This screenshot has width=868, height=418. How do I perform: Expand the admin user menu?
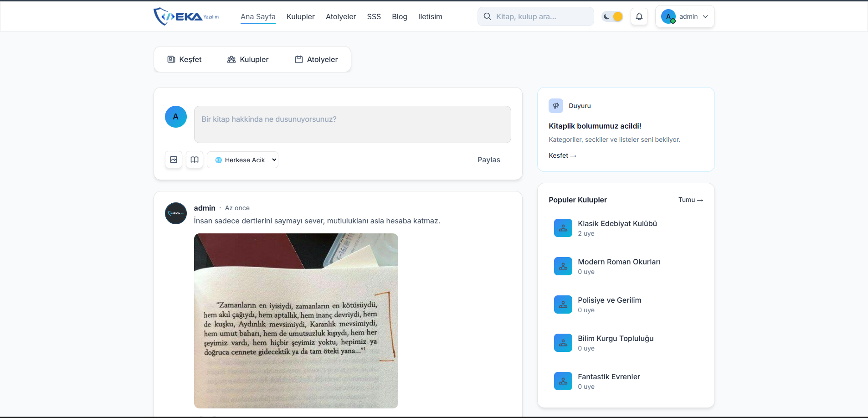(685, 16)
